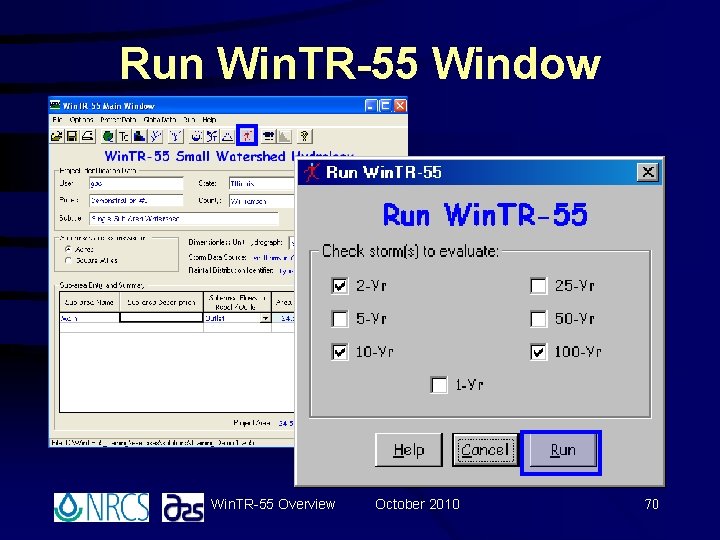The height and width of the screenshot is (540, 720).
Task: Click the round basin storm data toolbar icon
Action: tap(197, 136)
